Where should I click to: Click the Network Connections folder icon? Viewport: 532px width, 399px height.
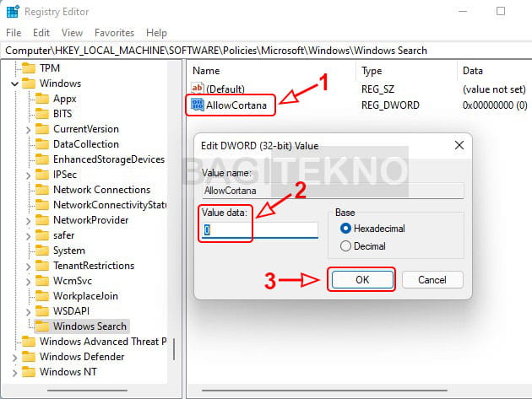(42, 190)
